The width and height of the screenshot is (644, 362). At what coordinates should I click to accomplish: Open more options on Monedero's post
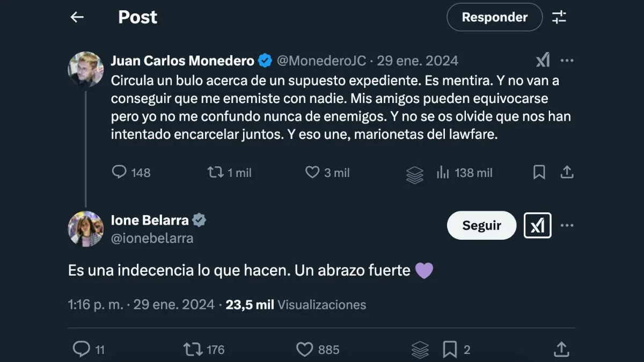[567, 61]
